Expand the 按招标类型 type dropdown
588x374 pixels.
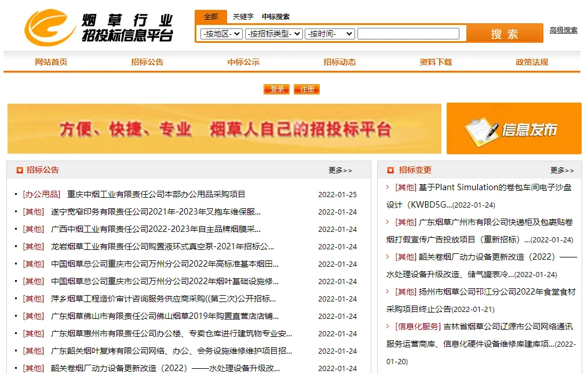coord(273,34)
